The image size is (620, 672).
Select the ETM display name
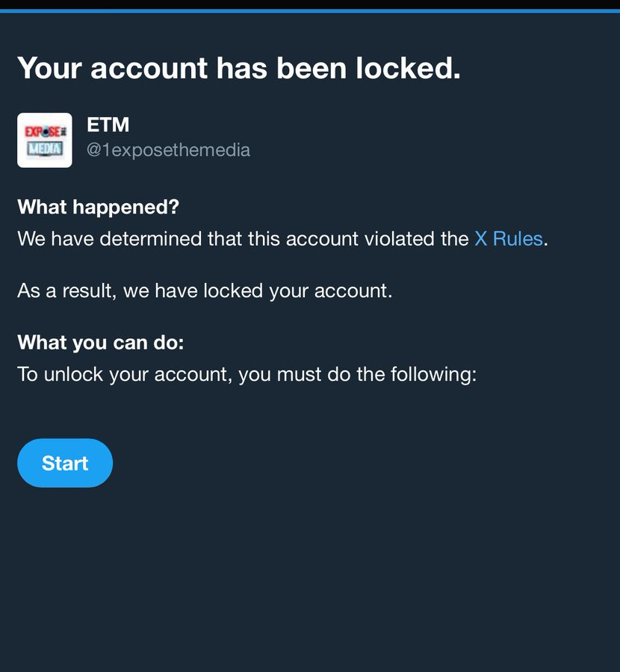point(108,125)
